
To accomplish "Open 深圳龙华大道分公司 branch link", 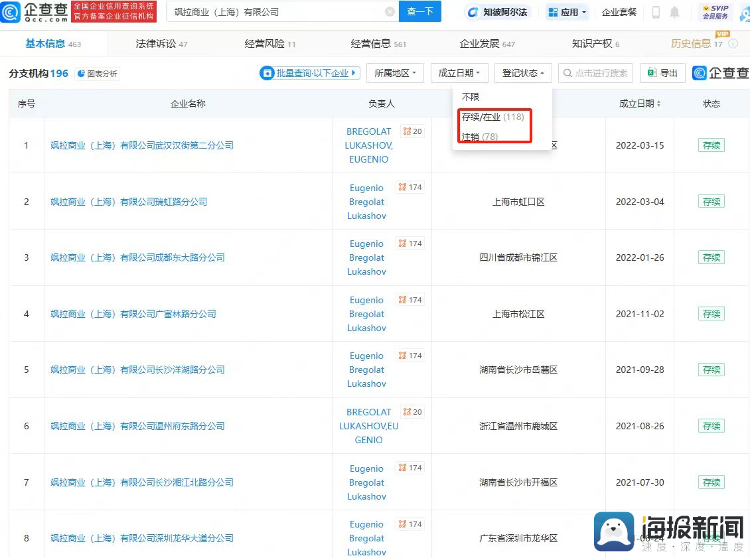I will pyautogui.click(x=142, y=538).
